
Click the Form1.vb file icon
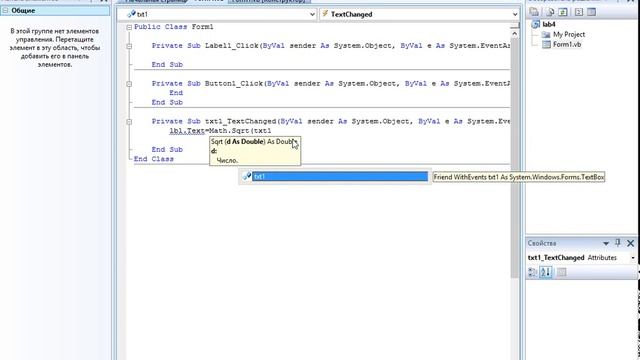click(x=546, y=44)
